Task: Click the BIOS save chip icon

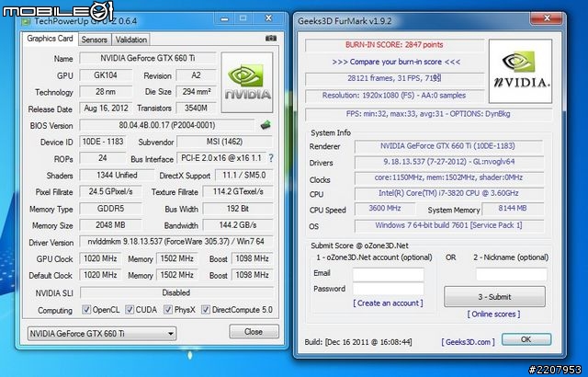Action: coord(266,125)
